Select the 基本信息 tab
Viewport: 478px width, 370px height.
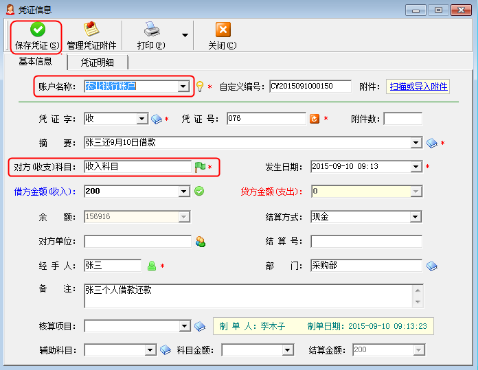point(35,61)
